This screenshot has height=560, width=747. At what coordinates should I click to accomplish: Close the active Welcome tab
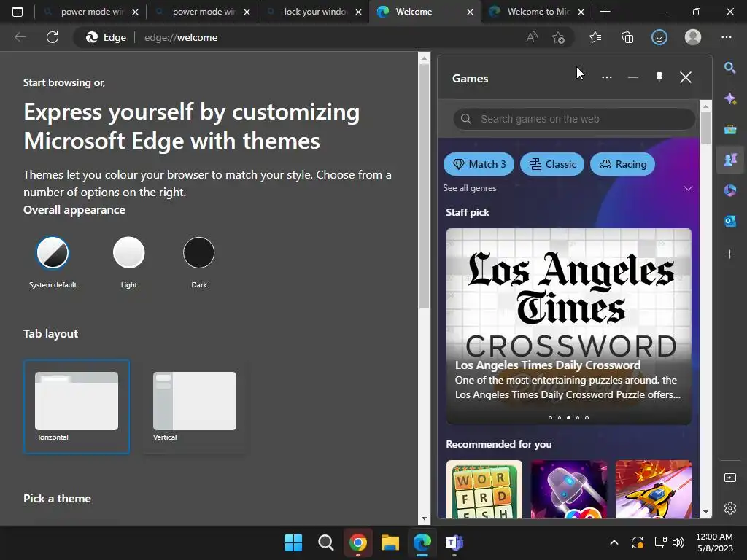tap(470, 12)
